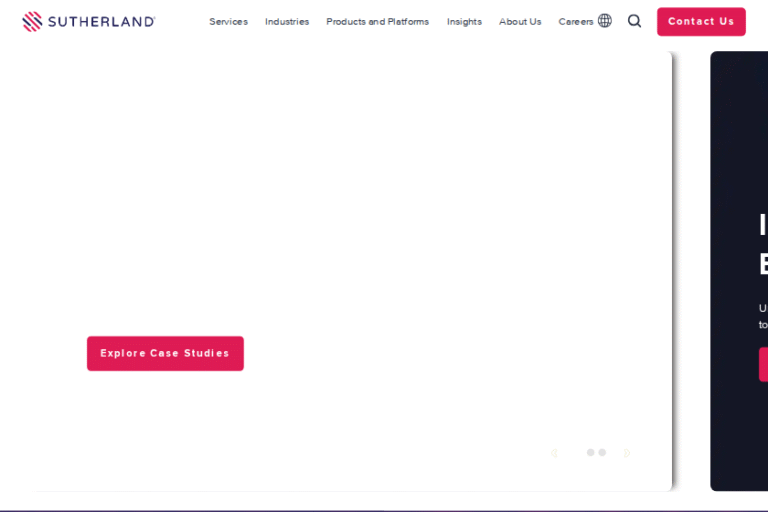Select the second carousel dot
This screenshot has height=512, width=768.
602,453
